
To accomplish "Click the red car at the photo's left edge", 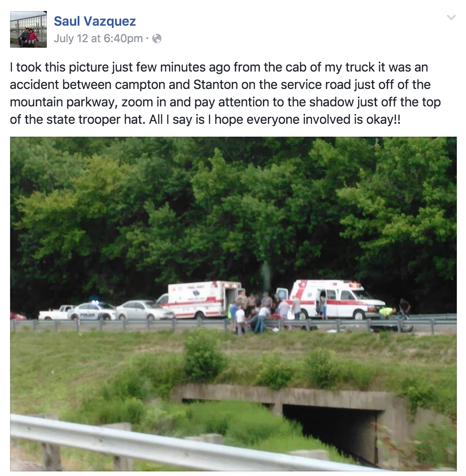I will tap(17, 316).
